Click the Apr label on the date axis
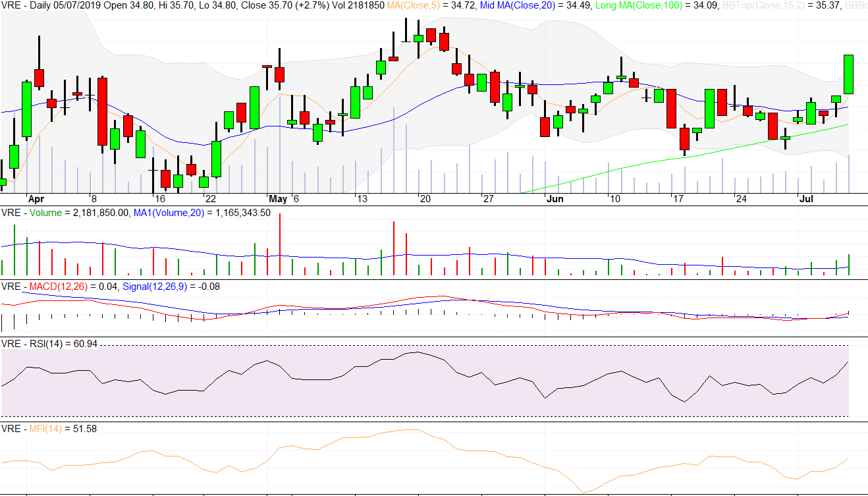 [x=36, y=198]
